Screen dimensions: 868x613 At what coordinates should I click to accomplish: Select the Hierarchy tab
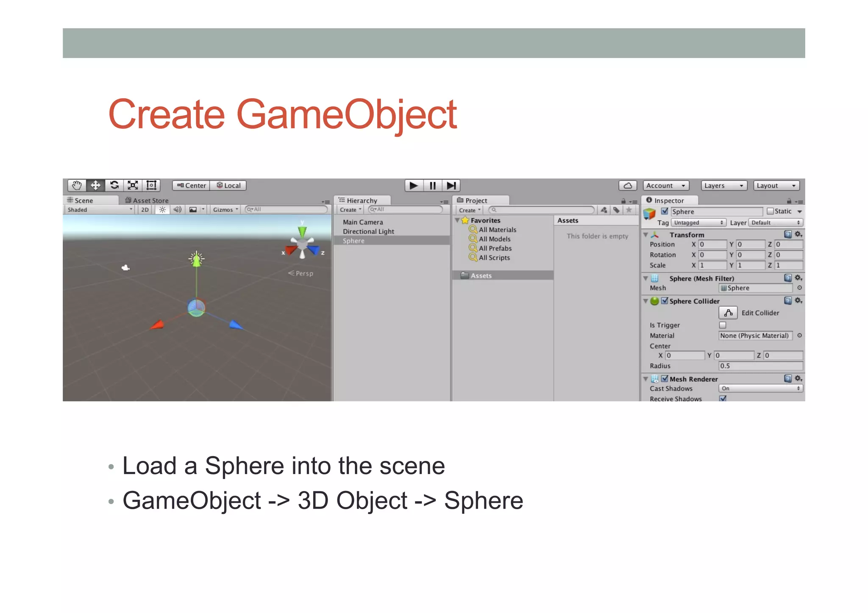pyautogui.click(x=362, y=200)
